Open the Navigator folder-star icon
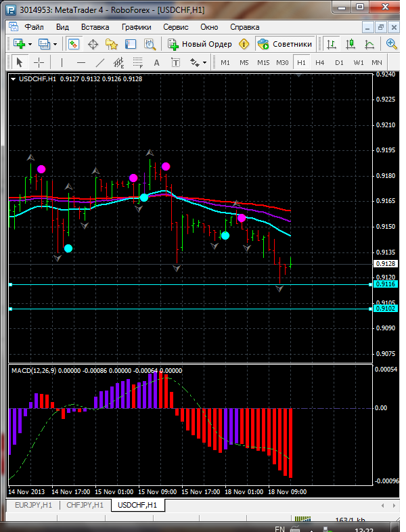Image resolution: width=406 pixels, height=532 pixels. click(x=111, y=44)
